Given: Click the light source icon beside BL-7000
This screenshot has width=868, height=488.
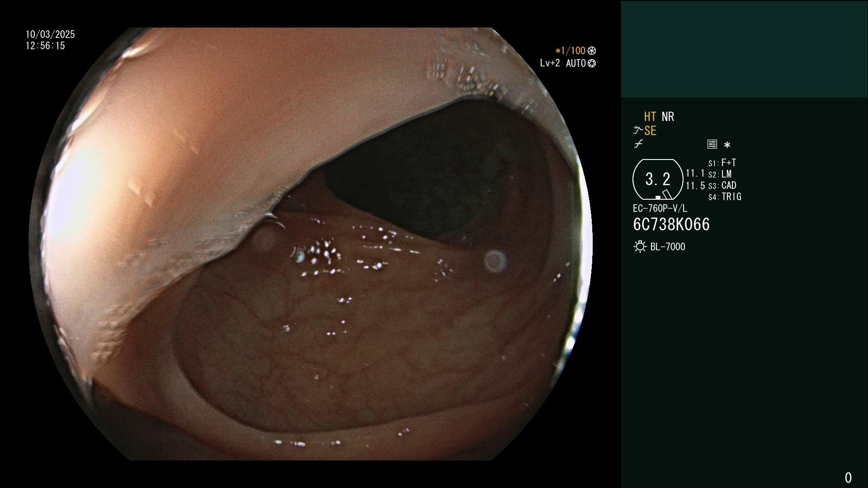Looking at the screenshot, I should [x=640, y=247].
